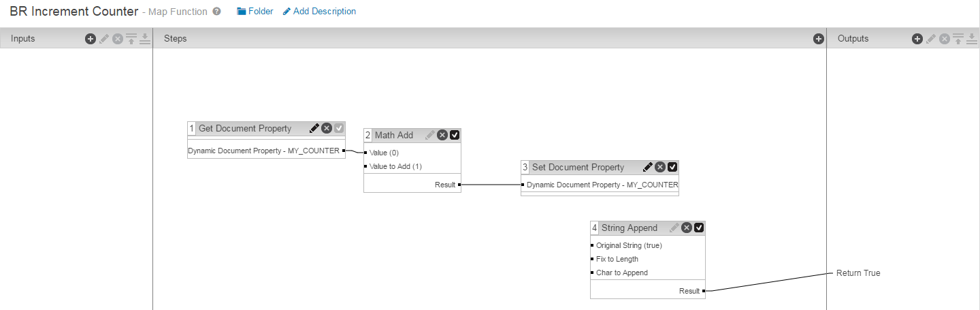Select Fix to Length in String Append
Screen dimensions: 980x310
pyautogui.click(x=617, y=259)
